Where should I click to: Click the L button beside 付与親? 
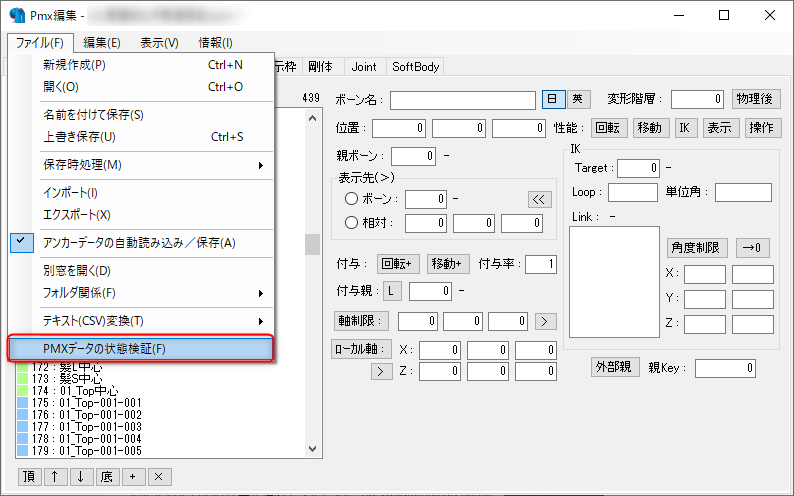(x=391, y=291)
